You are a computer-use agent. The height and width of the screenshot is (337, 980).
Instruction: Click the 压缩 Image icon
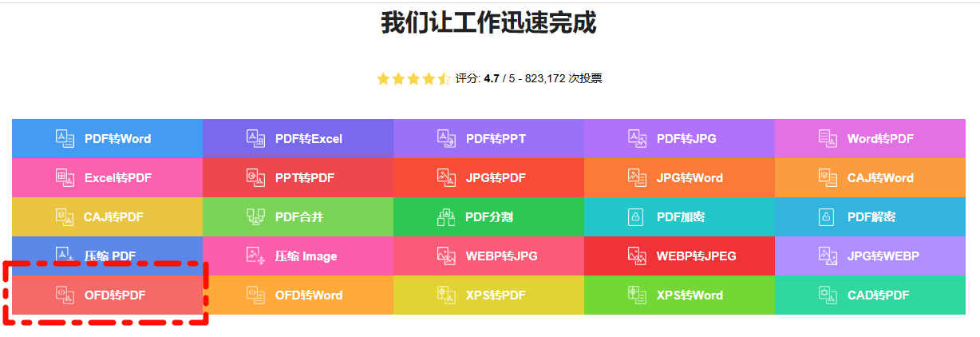click(x=255, y=256)
